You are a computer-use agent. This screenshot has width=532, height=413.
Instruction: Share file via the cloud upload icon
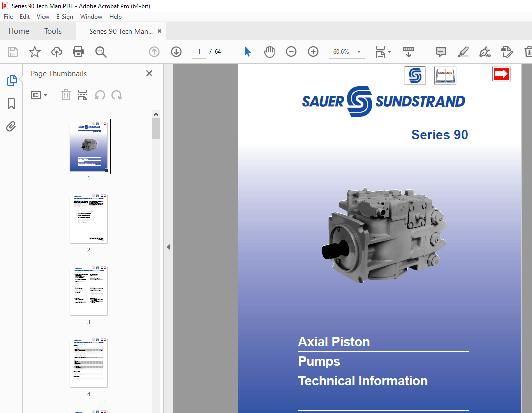(56, 52)
